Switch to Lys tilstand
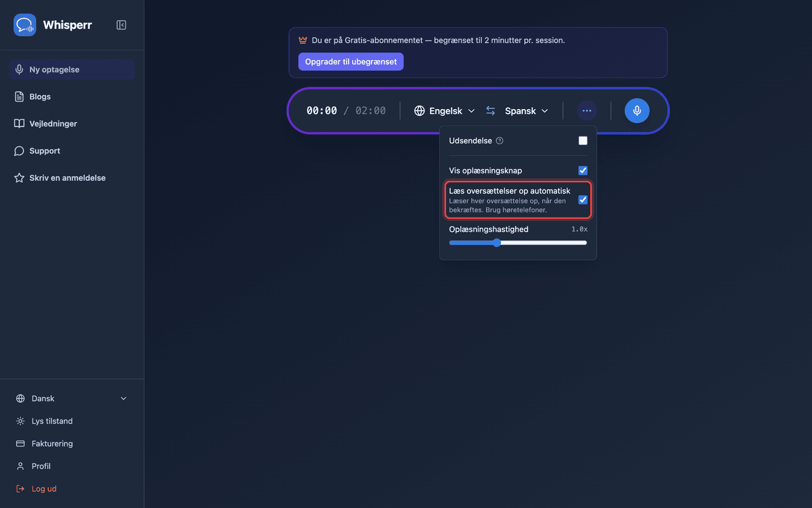The width and height of the screenshot is (812, 508). point(72,421)
